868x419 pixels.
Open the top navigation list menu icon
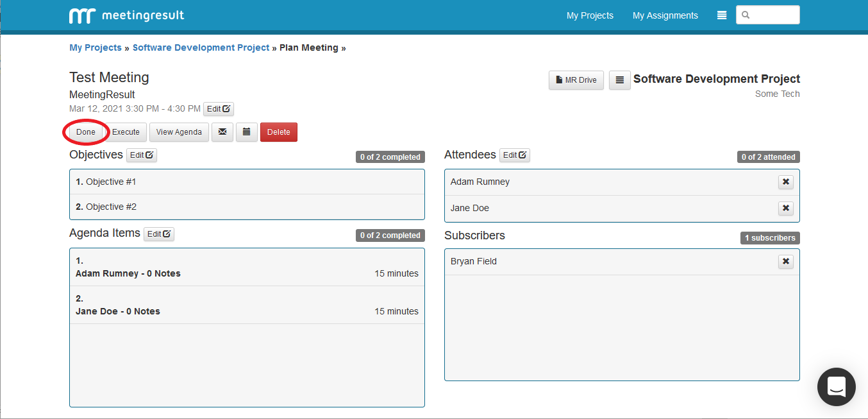pyautogui.click(x=722, y=15)
